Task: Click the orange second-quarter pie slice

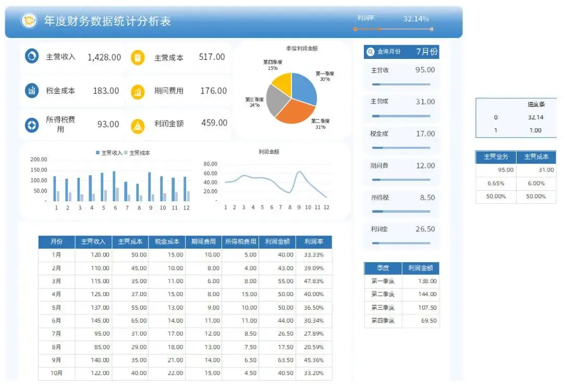Action: [296, 113]
